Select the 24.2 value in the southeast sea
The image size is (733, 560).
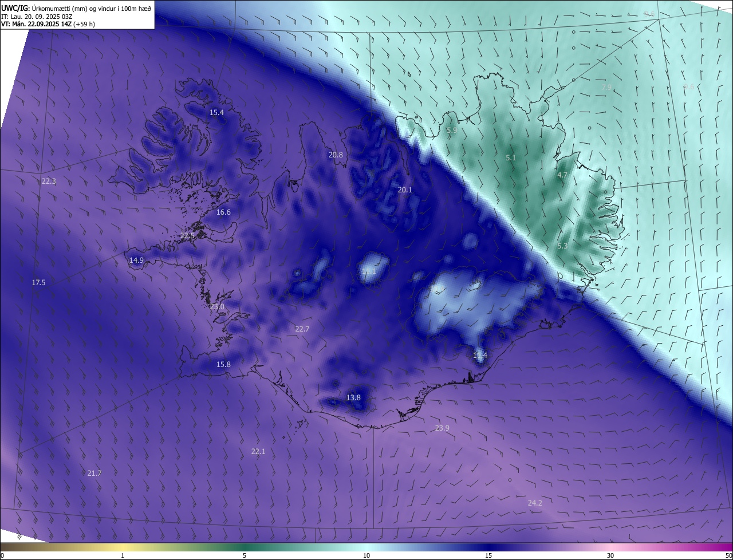point(535,503)
